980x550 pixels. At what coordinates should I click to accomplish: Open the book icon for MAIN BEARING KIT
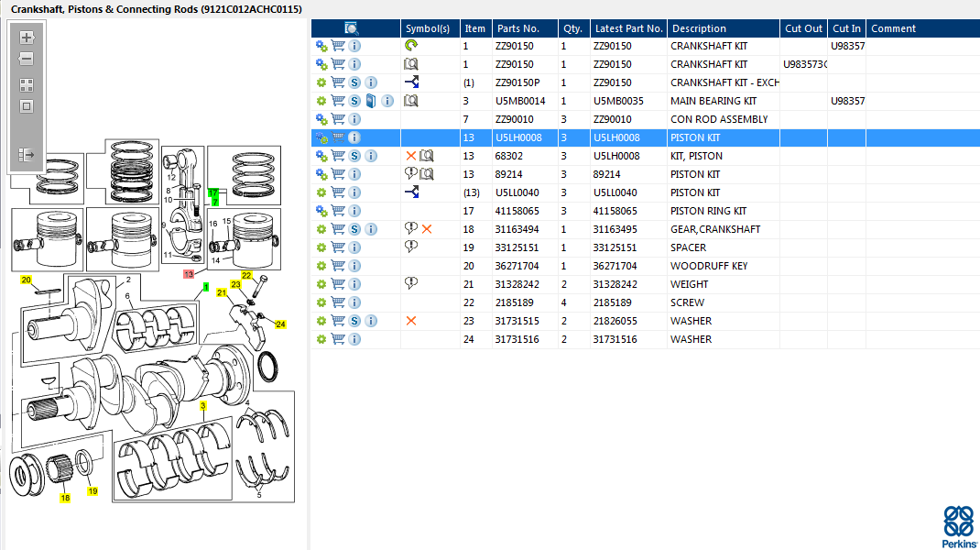[371, 101]
